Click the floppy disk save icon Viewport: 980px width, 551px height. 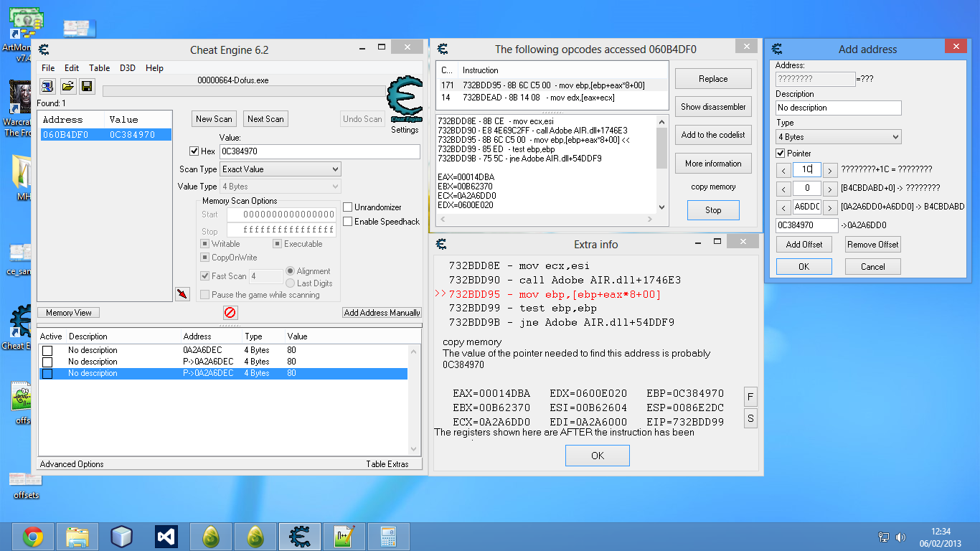coord(87,87)
